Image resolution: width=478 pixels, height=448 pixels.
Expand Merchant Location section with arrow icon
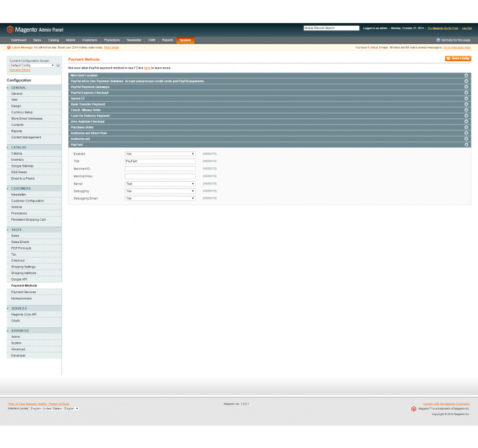[466, 75]
